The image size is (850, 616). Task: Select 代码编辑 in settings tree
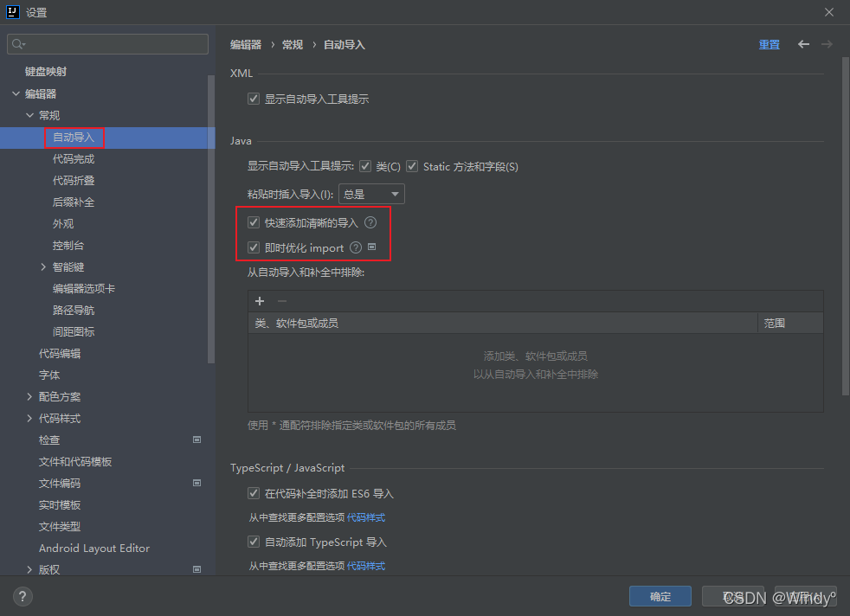click(60, 353)
